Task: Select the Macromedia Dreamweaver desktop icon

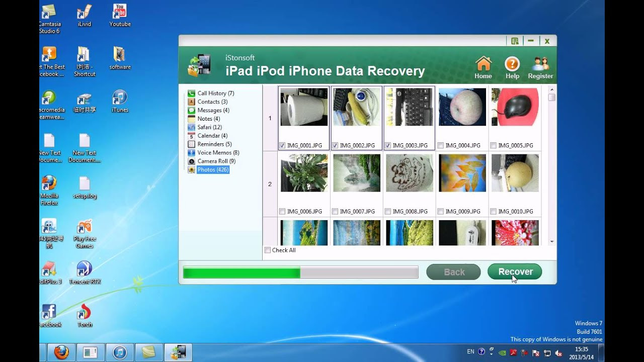Action: (x=51, y=105)
